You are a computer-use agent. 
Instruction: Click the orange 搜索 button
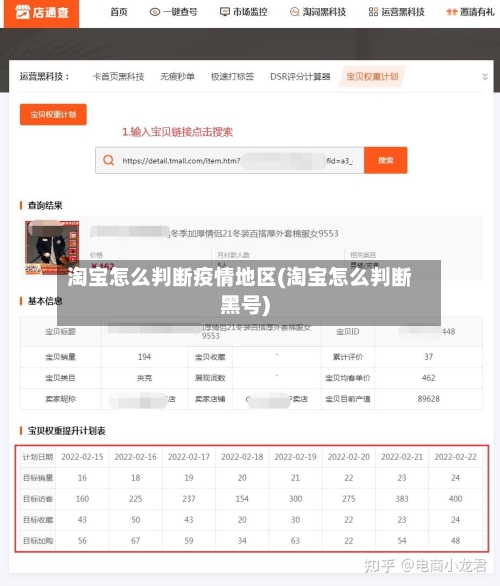coord(386,160)
